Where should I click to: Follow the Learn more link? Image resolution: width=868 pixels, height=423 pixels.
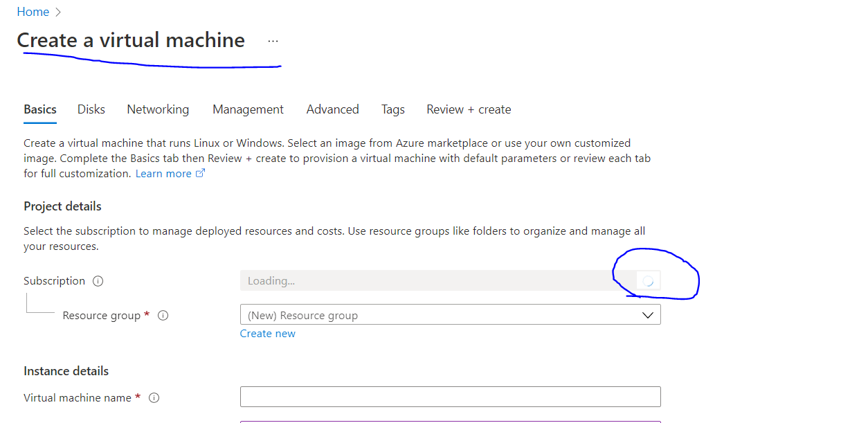(170, 174)
